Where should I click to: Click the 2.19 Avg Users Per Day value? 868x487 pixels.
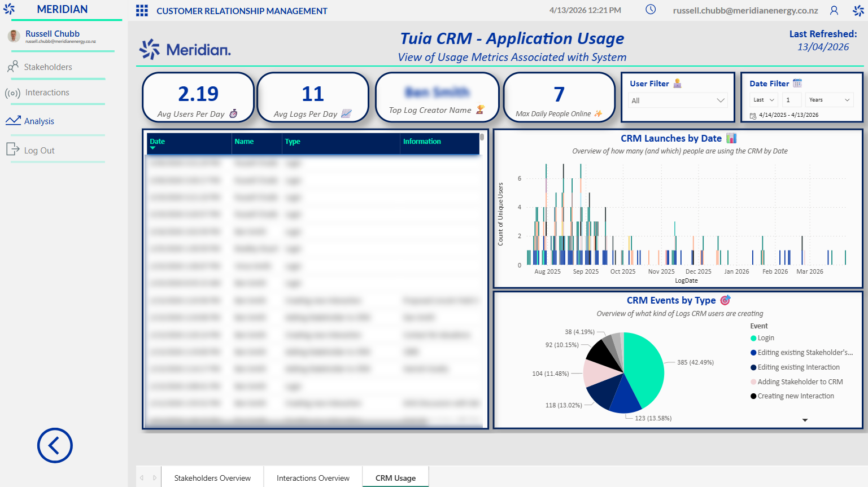click(x=198, y=94)
